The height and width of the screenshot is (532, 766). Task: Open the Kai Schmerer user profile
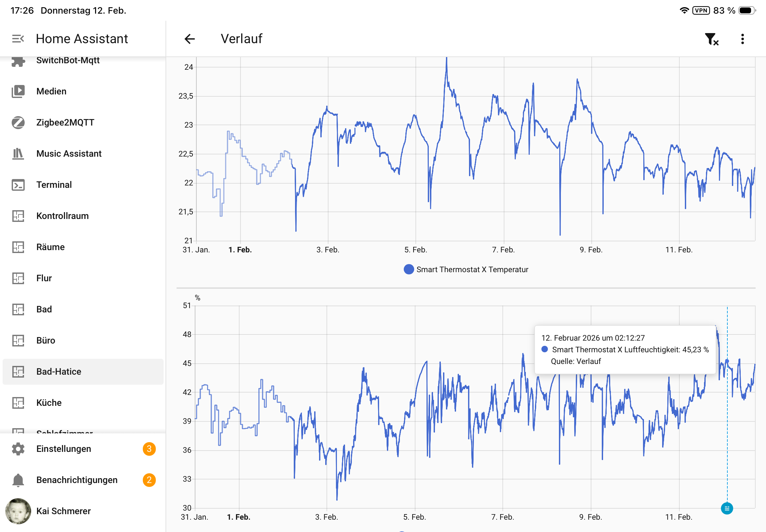(63, 511)
